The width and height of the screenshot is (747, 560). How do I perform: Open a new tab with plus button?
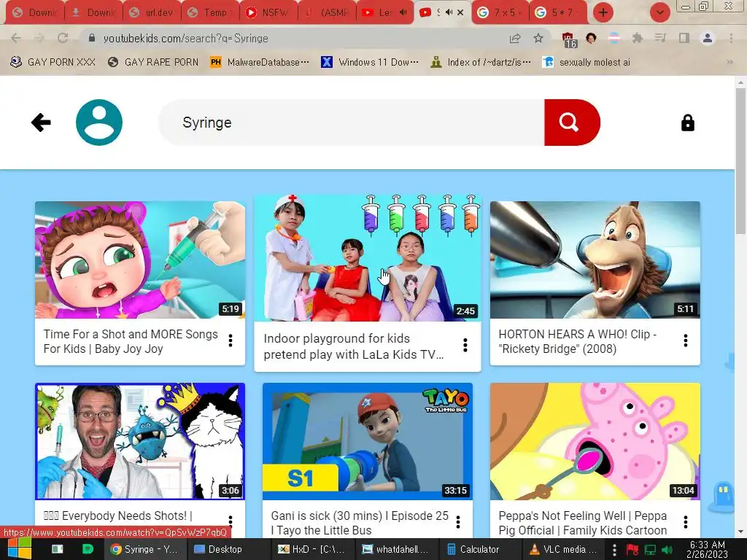point(603,12)
